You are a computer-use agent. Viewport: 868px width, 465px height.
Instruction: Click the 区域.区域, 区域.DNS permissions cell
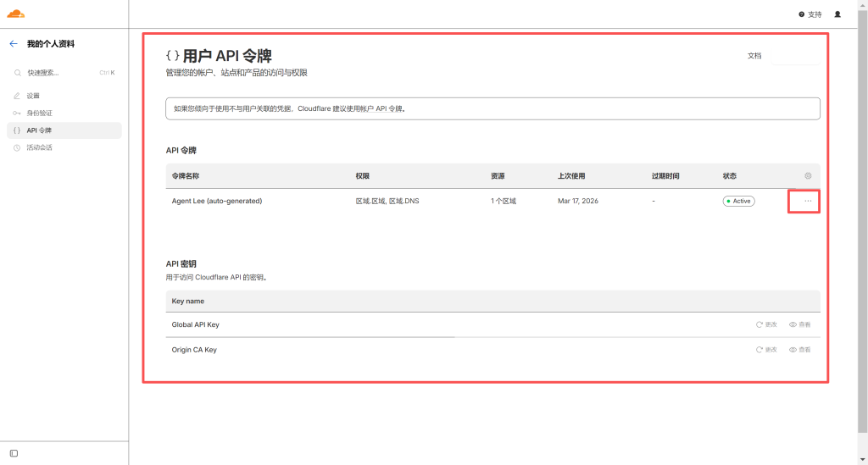click(x=387, y=201)
